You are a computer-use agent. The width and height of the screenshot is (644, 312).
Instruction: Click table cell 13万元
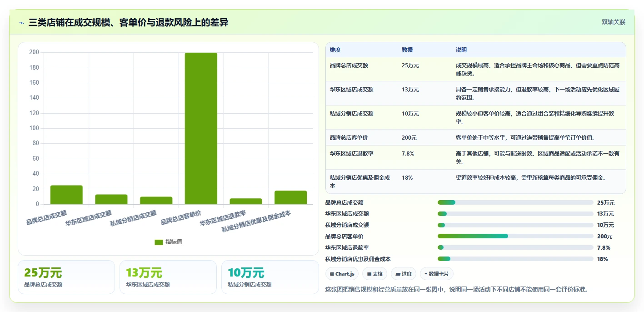tap(410, 90)
